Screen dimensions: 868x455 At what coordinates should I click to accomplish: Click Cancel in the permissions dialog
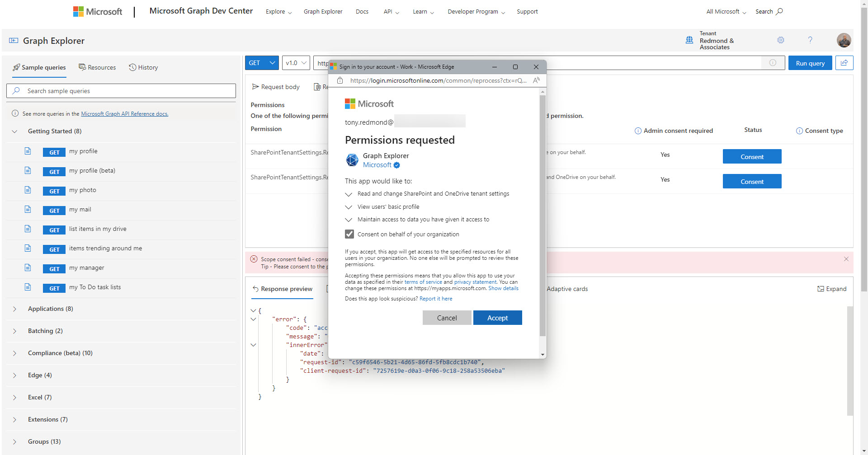pyautogui.click(x=447, y=318)
